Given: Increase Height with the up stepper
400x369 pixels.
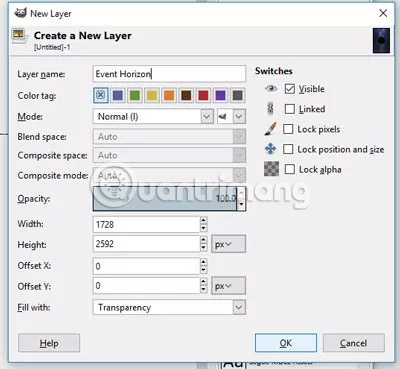Looking at the screenshot, I should 204,240.
